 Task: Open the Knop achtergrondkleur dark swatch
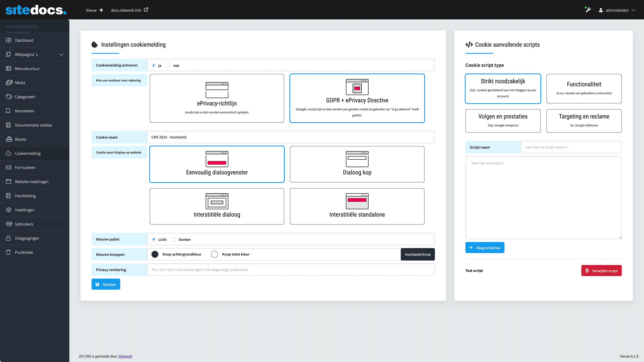coord(155,254)
